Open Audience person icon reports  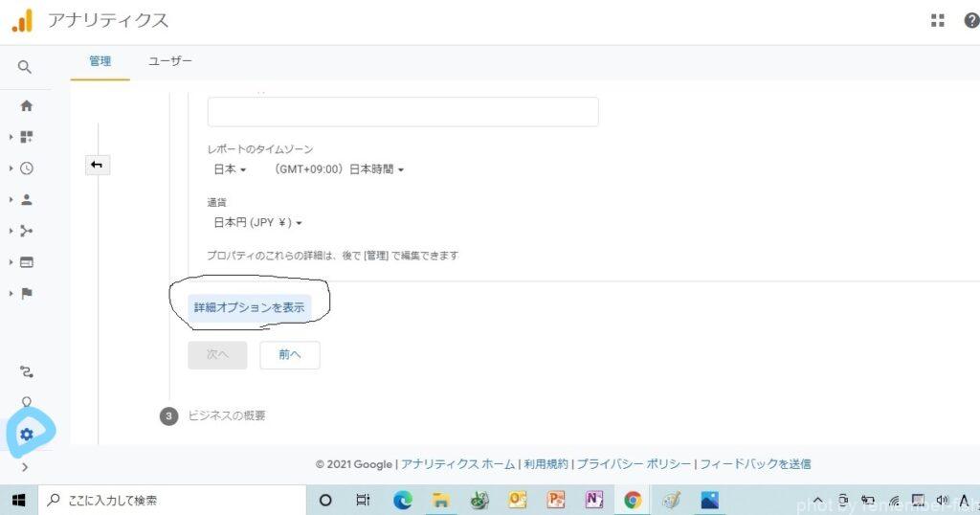tap(26, 200)
